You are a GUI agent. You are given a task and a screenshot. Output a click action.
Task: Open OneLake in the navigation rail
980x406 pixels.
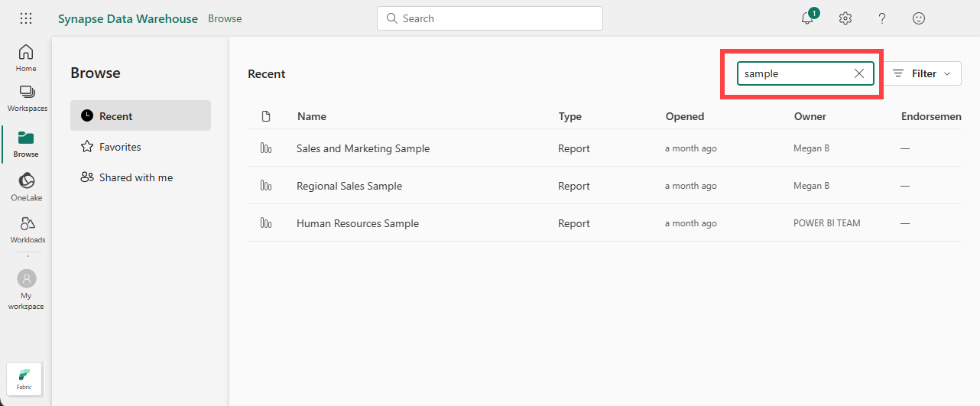tap(26, 187)
